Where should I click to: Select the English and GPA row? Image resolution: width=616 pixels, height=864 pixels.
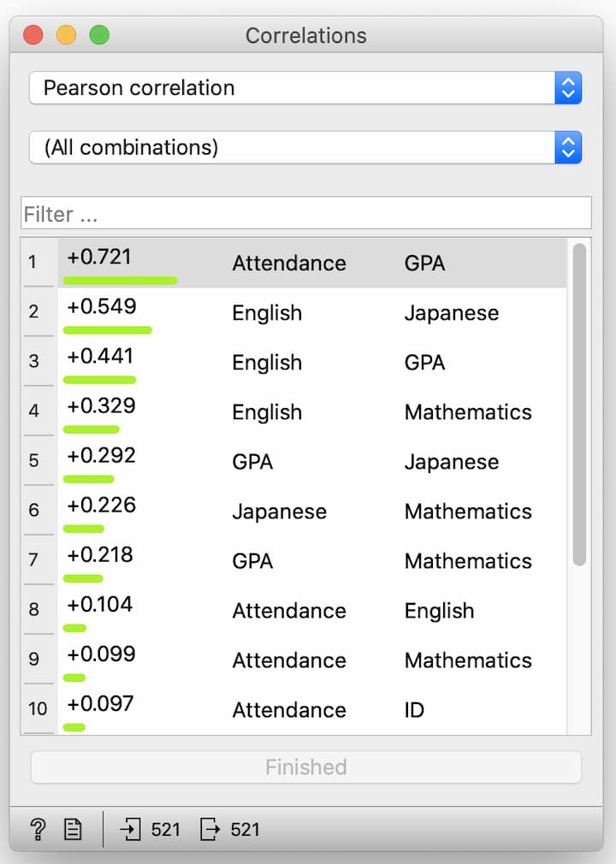pos(311,363)
